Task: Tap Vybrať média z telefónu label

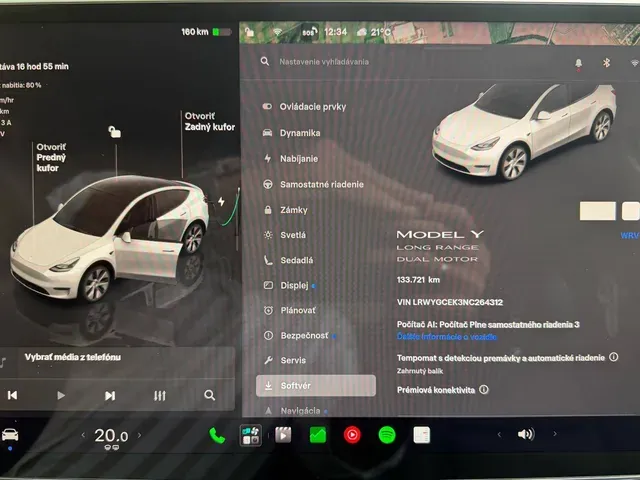Action: pos(73,357)
